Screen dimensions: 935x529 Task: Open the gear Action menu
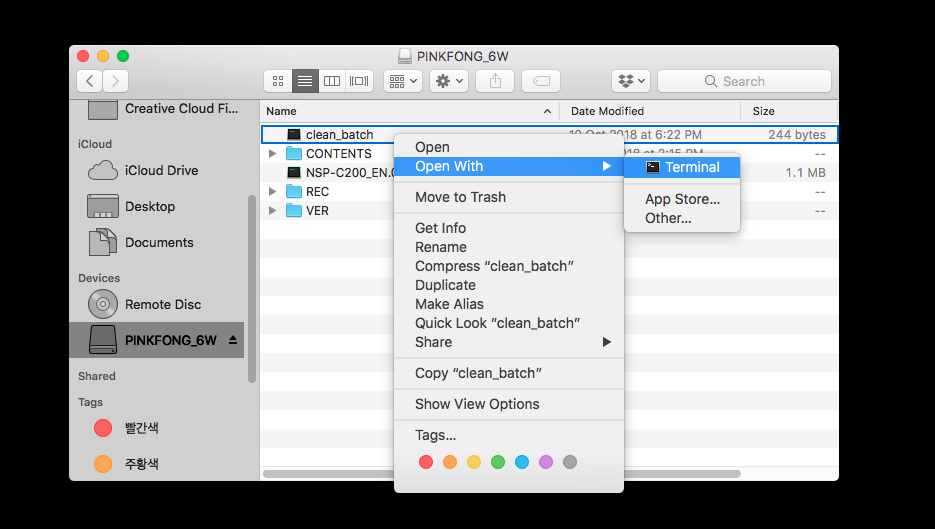tap(449, 81)
